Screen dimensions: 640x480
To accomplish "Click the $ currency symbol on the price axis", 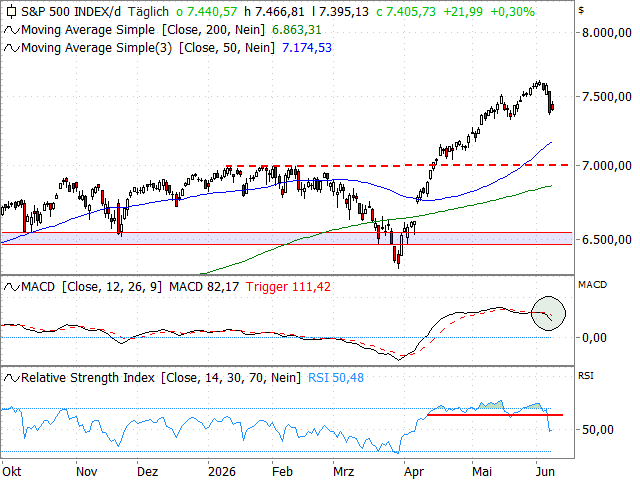I will click(x=581, y=10).
